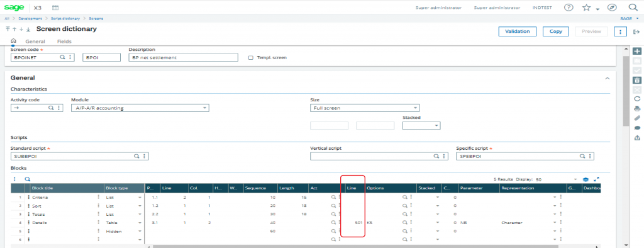
Task: Open the global search magnifier
Action: [x=633, y=8]
